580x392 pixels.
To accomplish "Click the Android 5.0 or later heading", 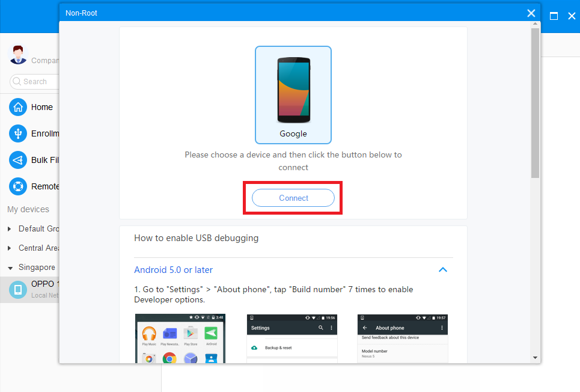I will click(173, 270).
